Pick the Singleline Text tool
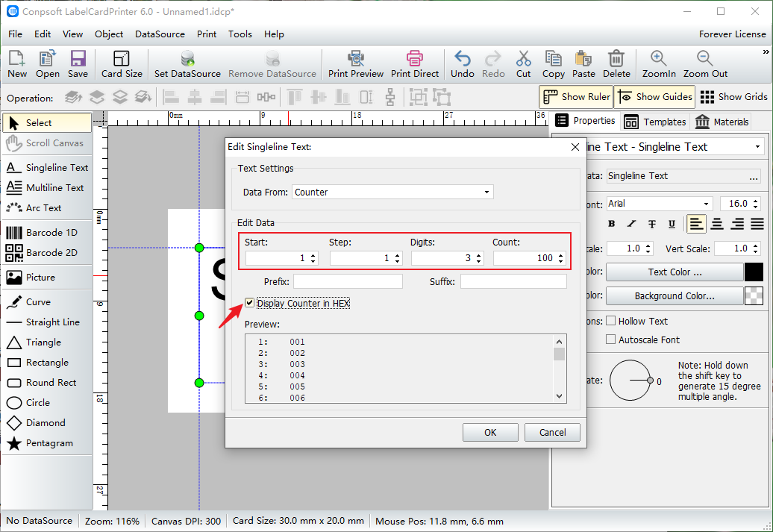Viewport: 773px width, 532px height. (47, 168)
